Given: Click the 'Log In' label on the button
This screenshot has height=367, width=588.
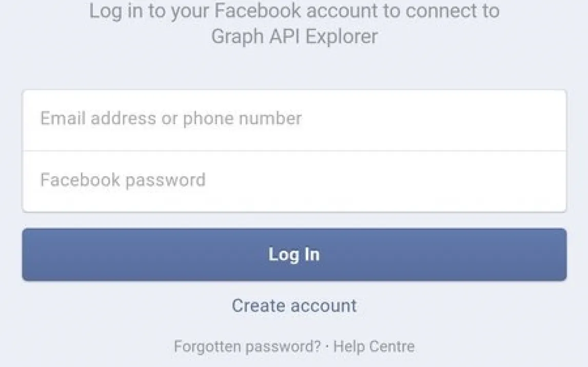Looking at the screenshot, I should click(295, 255).
